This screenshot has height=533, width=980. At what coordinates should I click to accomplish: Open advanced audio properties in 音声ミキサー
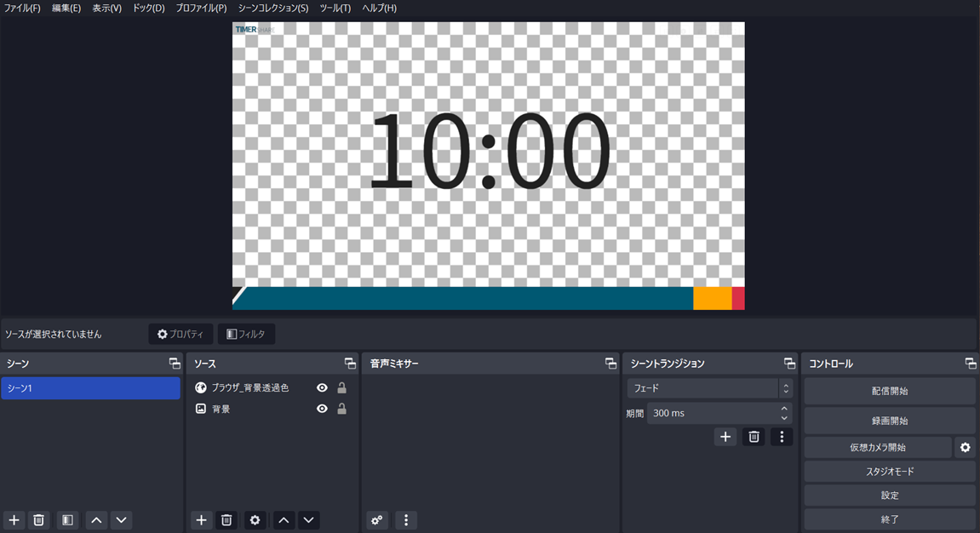tap(377, 520)
